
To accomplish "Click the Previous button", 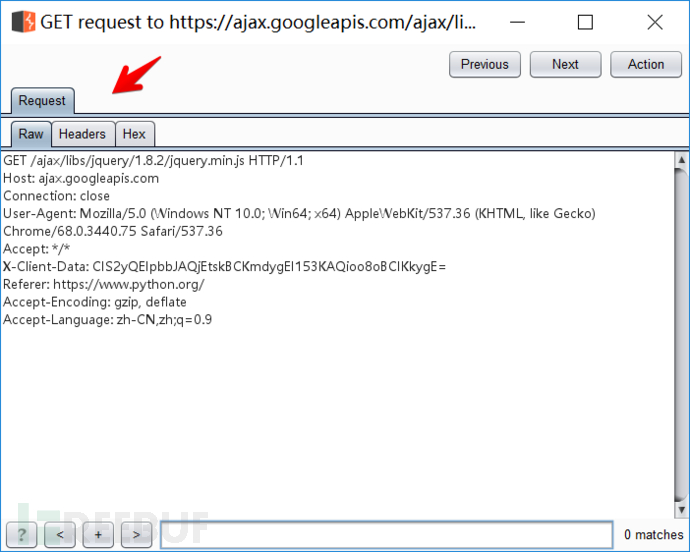I will tap(484, 64).
